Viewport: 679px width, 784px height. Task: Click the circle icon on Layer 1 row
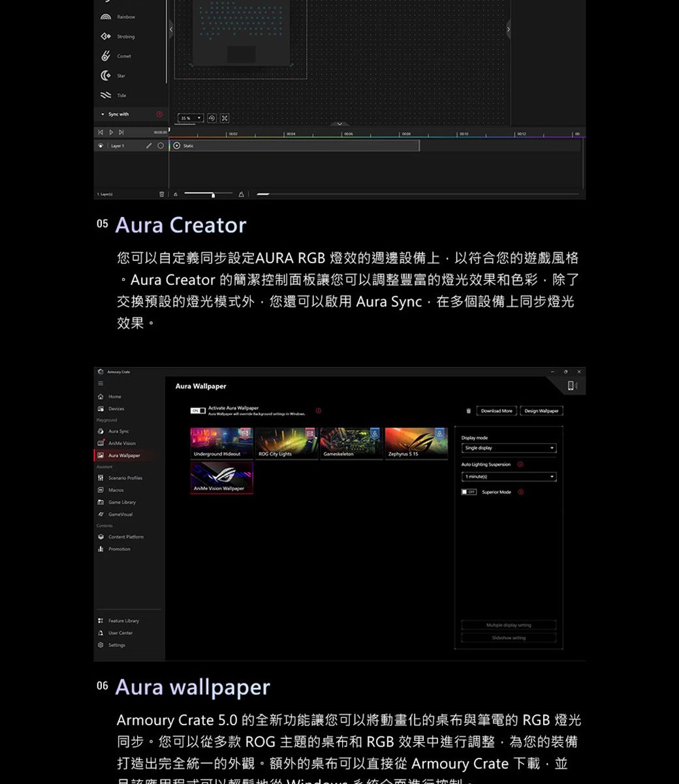click(160, 146)
